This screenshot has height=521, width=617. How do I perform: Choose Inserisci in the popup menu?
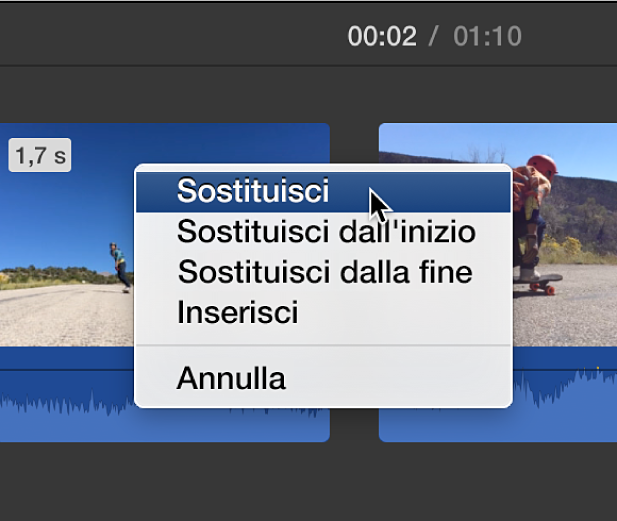click(x=323, y=312)
